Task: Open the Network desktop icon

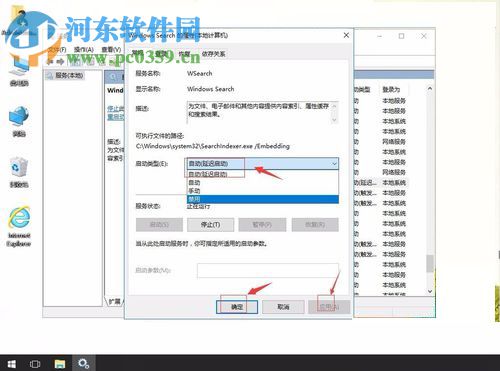Action: click(19, 122)
